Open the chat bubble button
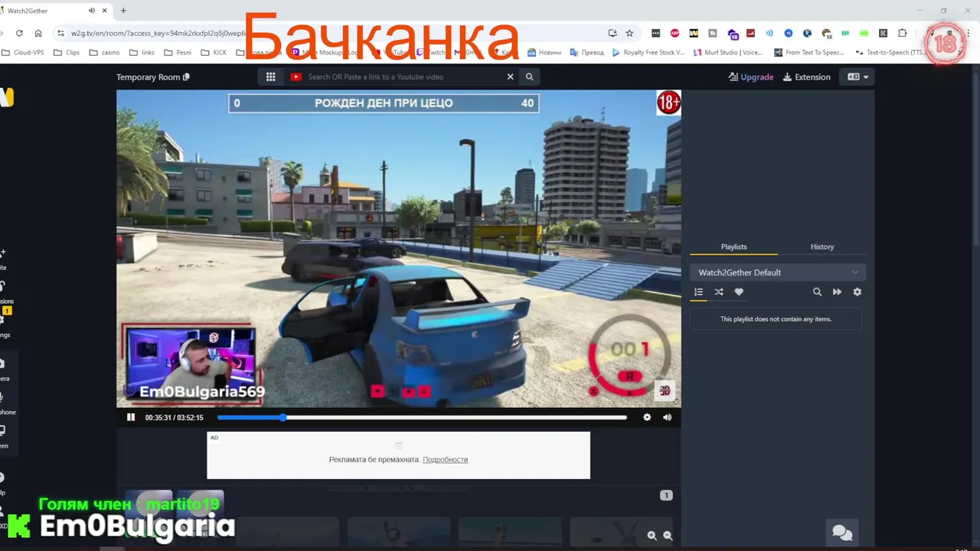The height and width of the screenshot is (551, 980). (x=842, y=533)
